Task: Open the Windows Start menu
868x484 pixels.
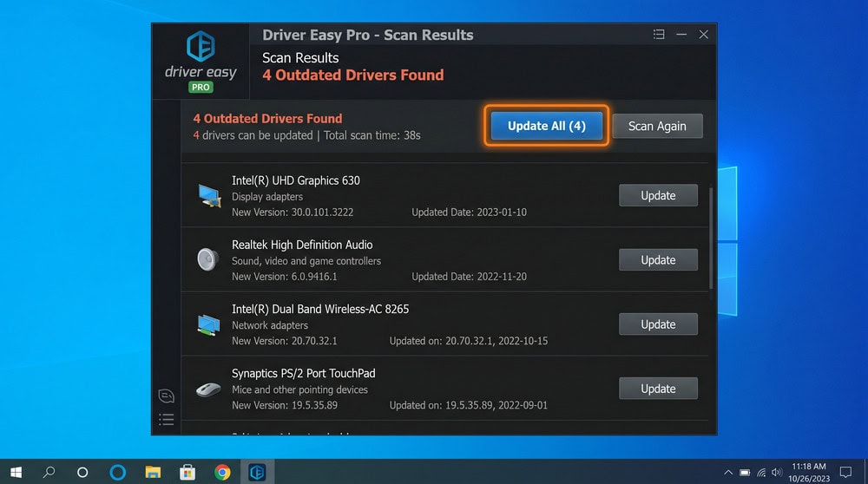Action: [16, 472]
